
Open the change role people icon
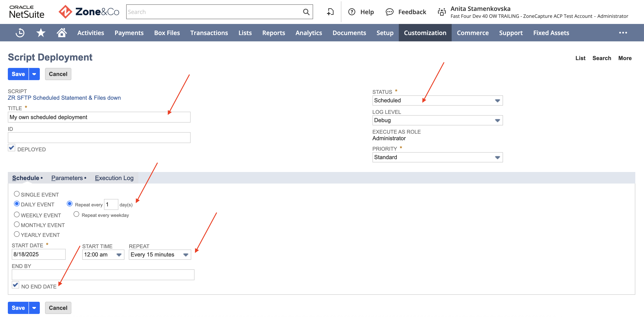442,12
